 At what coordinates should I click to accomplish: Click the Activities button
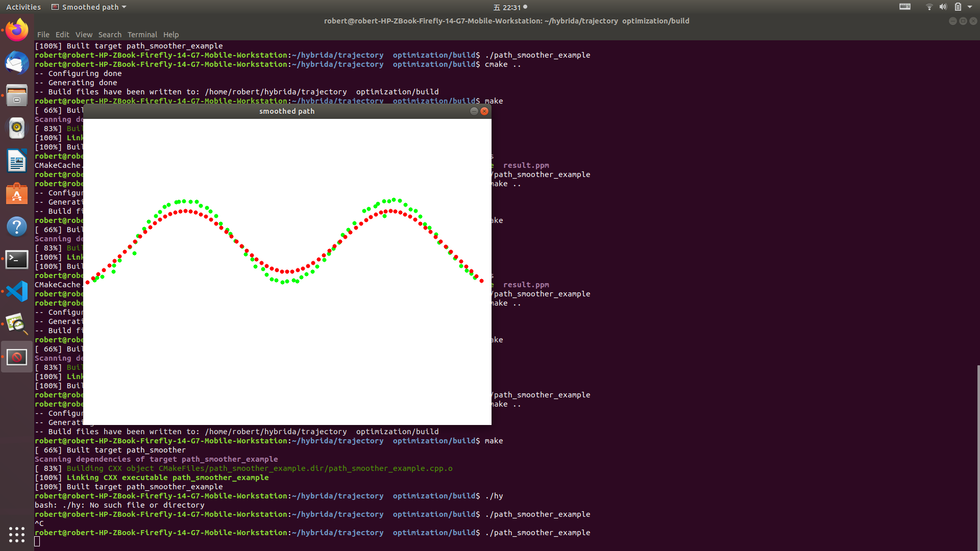point(23,7)
